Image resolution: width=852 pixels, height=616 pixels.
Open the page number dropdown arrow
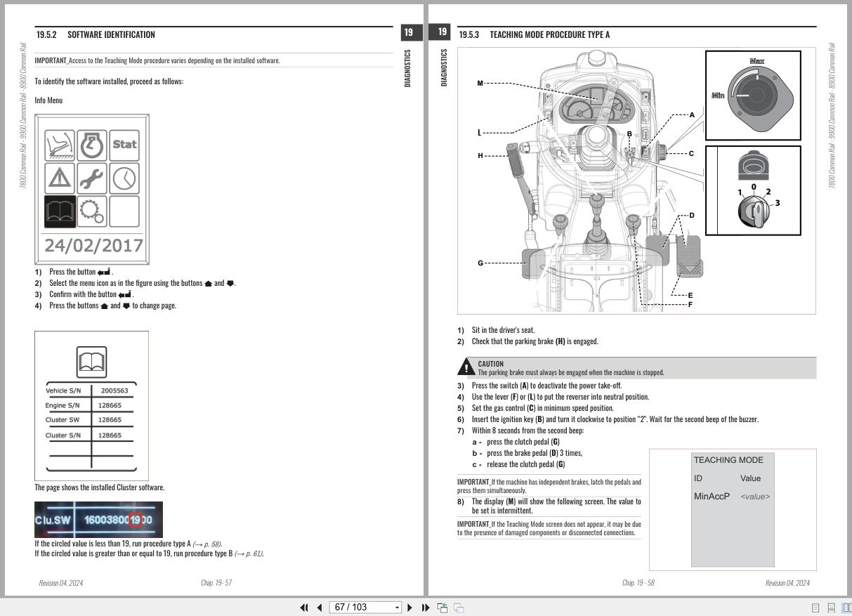398,608
